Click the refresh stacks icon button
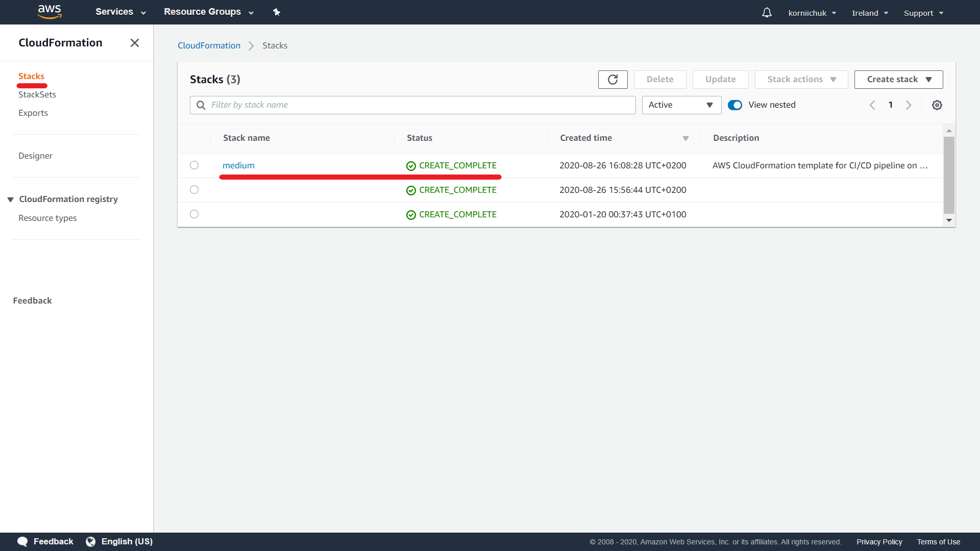The image size is (980, 551). [612, 80]
